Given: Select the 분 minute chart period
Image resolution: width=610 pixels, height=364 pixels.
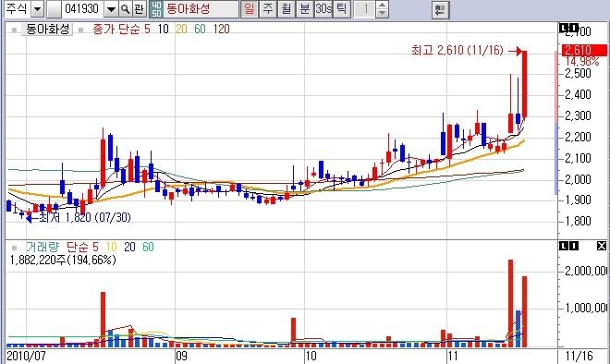Looking at the screenshot, I should coord(305,9).
